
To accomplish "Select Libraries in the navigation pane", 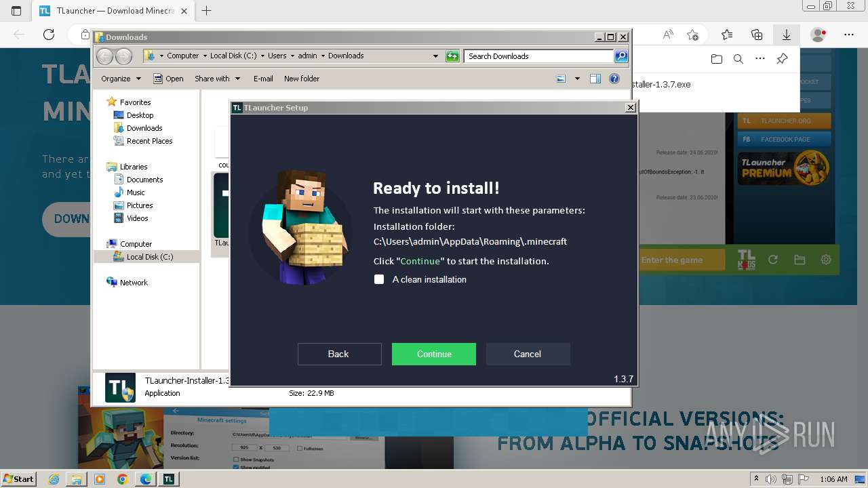I will [x=134, y=167].
